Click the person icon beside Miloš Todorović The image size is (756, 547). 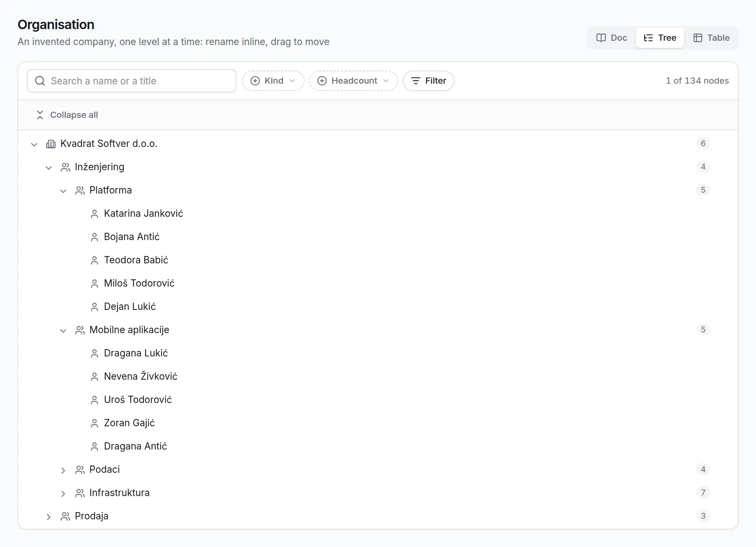click(94, 284)
